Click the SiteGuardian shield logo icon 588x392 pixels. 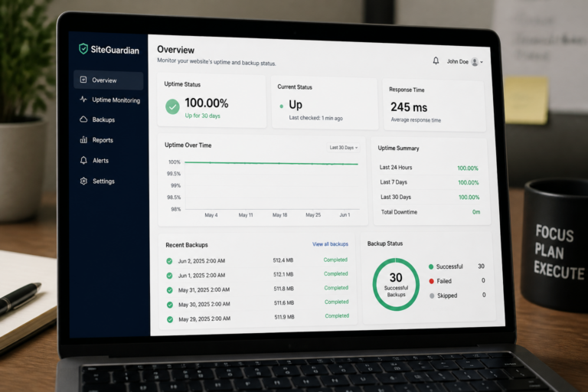[83, 49]
